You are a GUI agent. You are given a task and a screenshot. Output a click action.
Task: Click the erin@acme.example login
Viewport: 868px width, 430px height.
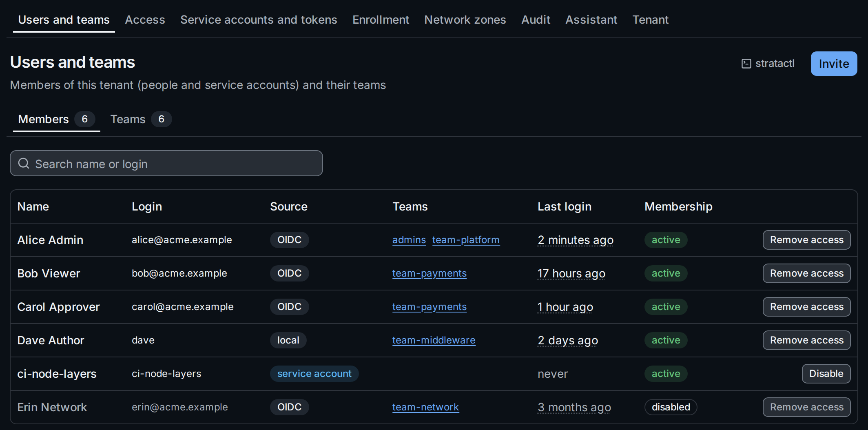tap(179, 407)
